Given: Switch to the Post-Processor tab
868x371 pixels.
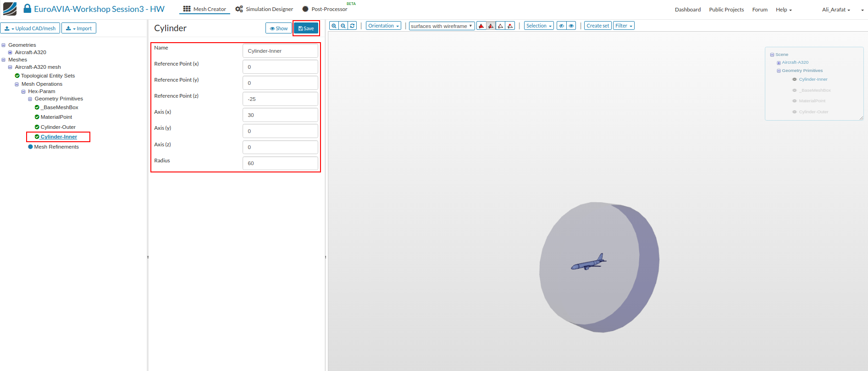Looking at the screenshot, I should [x=325, y=9].
